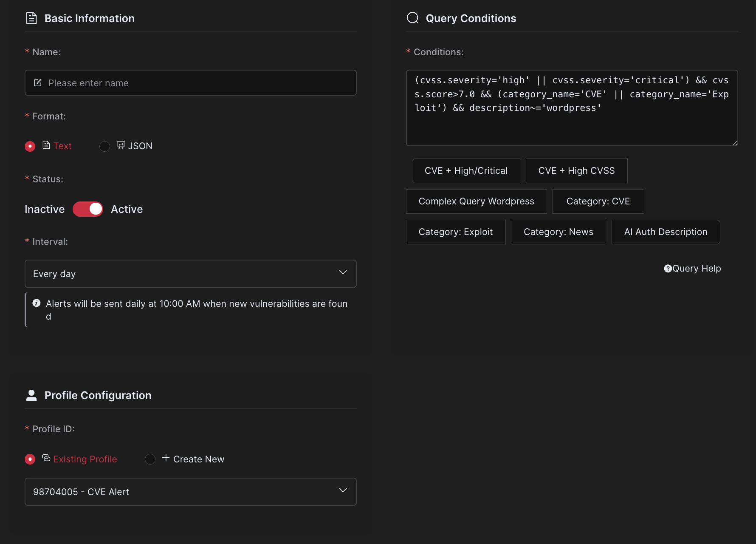
Task: Expand the Interval dropdown chevron arrow
Action: [x=343, y=272]
